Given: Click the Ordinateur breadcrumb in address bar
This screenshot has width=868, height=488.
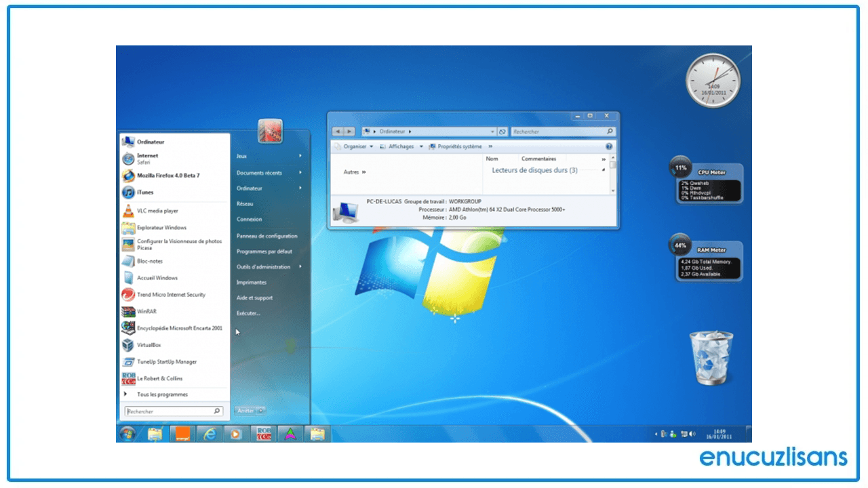Looking at the screenshot, I should click(391, 131).
